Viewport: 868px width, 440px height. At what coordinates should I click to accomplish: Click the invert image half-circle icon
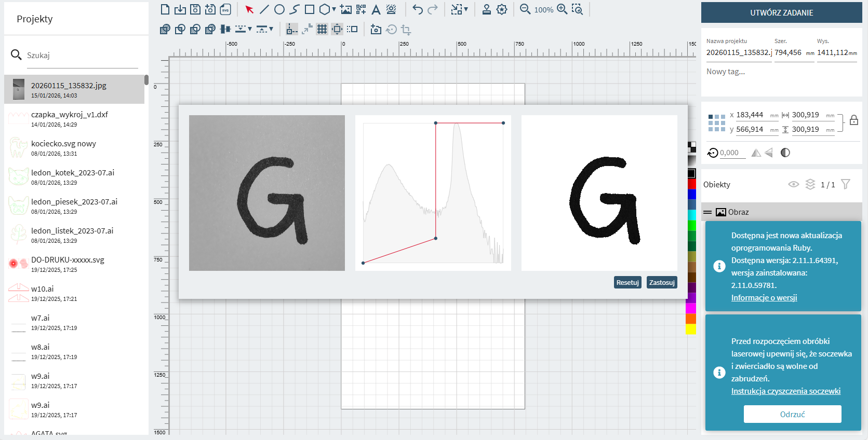tap(785, 153)
